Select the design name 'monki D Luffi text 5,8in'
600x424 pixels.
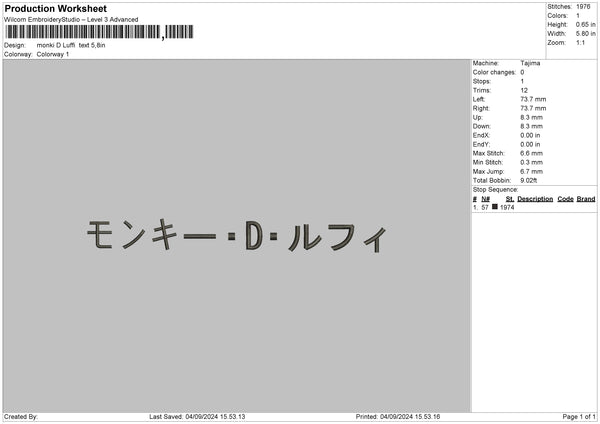click(71, 45)
